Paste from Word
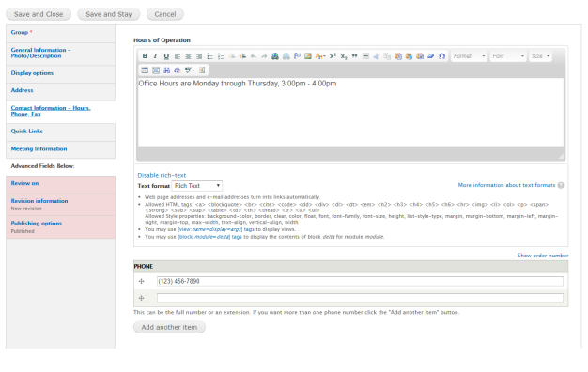Viewport: 588px width, 372px height. pos(420,56)
